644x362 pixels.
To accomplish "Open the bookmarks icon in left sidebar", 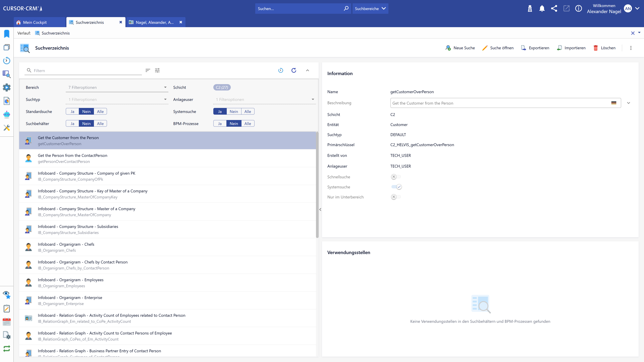I will coord(7,34).
